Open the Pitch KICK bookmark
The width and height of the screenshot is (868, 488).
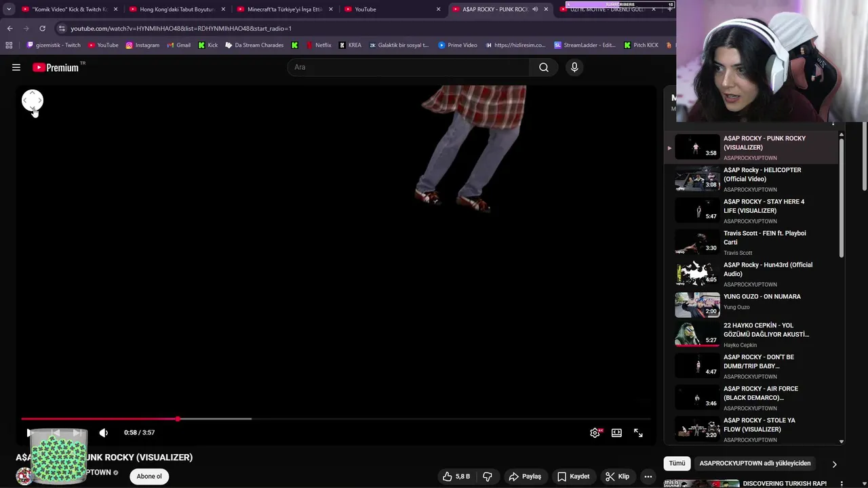coord(641,45)
